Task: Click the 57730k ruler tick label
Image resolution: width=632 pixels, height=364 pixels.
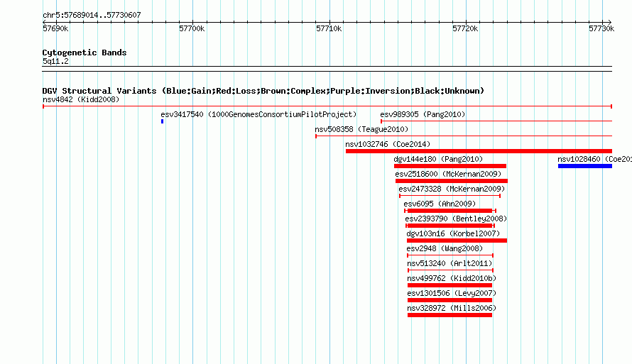Action: click(x=601, y=28)
